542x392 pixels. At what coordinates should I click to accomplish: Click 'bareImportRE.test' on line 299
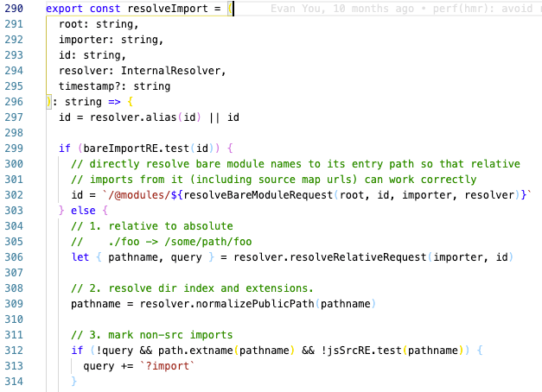(137, 149)
